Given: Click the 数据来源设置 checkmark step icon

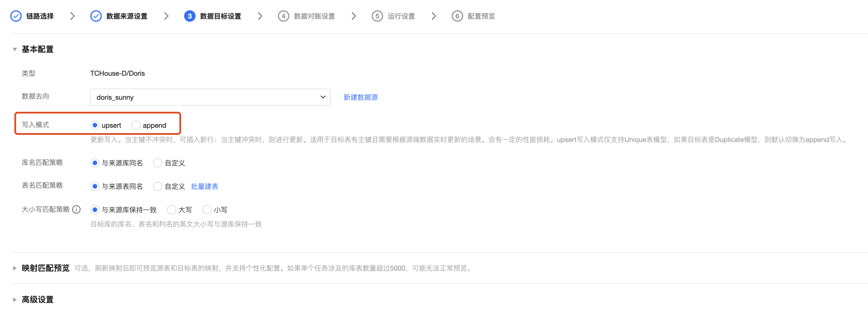Looking at the screenshot, I should 96,16.
